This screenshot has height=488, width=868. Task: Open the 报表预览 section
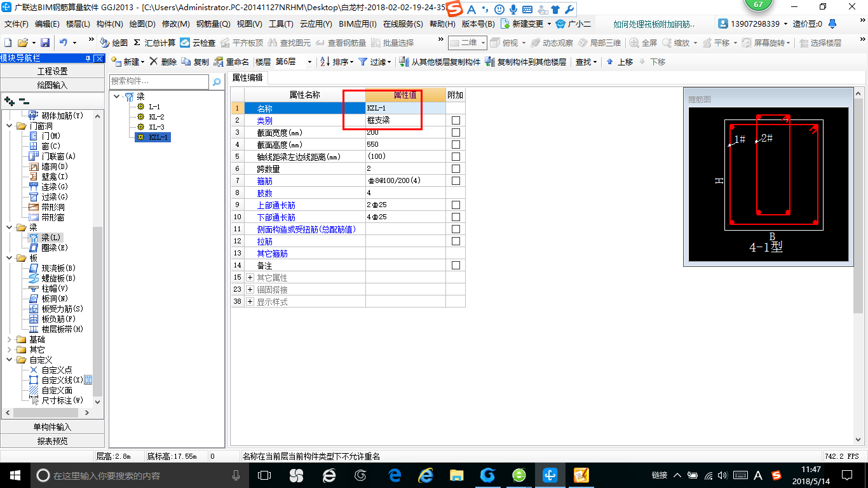(52, 441)
